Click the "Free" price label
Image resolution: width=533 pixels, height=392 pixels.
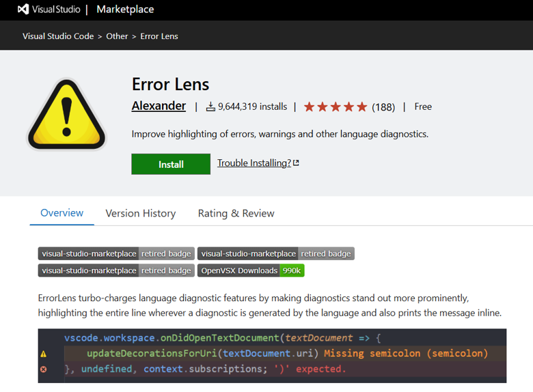[x=423, y=107]
